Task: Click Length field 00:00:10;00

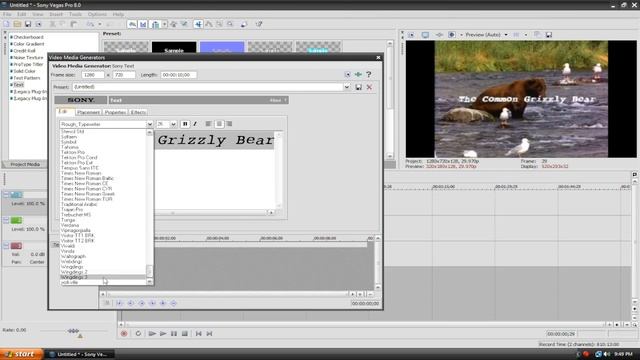Action: click(x=178, y=75)
